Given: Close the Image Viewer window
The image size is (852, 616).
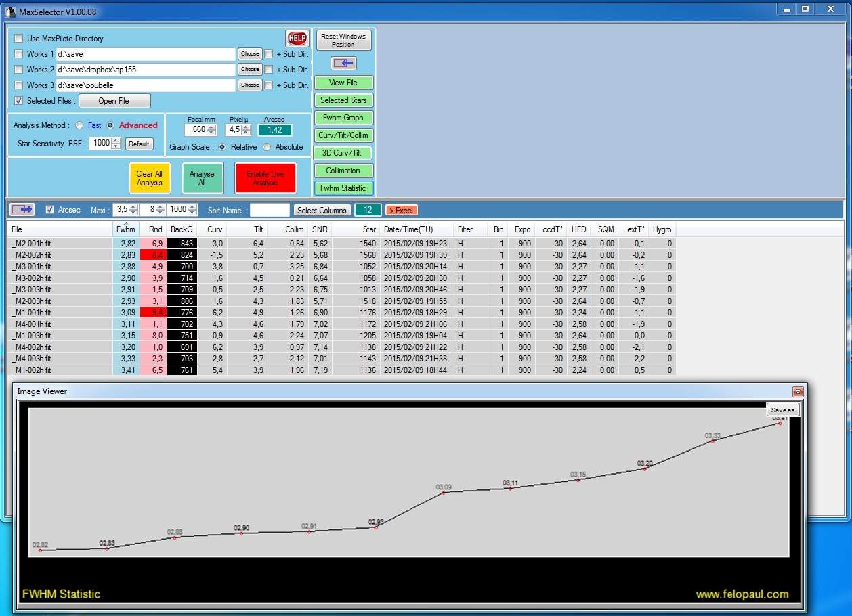Looking at the screenshot, I should point(798,391).
